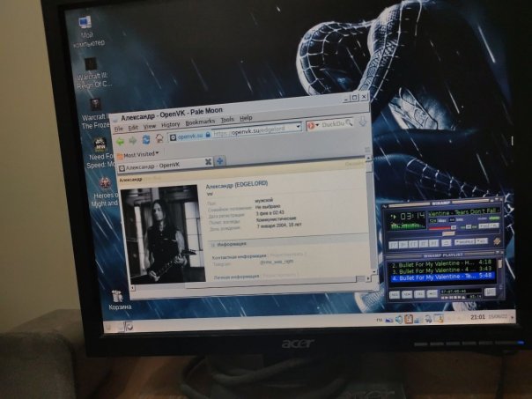This screenshot has width=532, height=399.
Task: Click the Winamp playlist scrollbar
Action: click(499, 270)
